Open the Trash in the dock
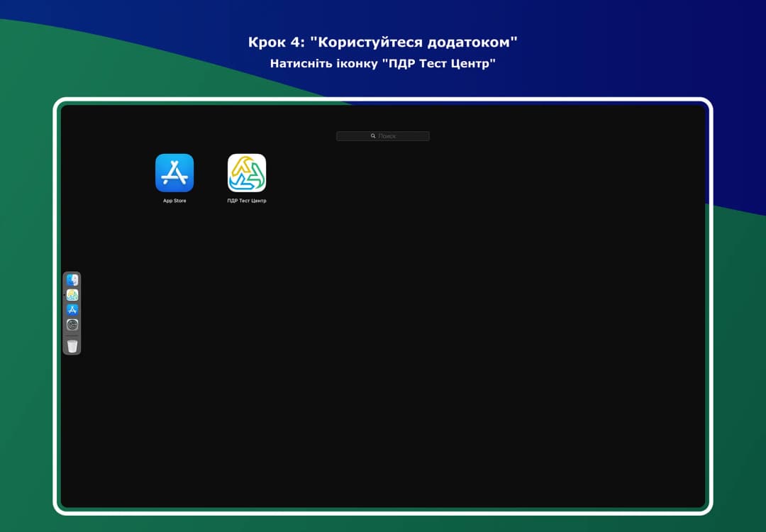Screen dimensions: 766x532 click(72, 346)
